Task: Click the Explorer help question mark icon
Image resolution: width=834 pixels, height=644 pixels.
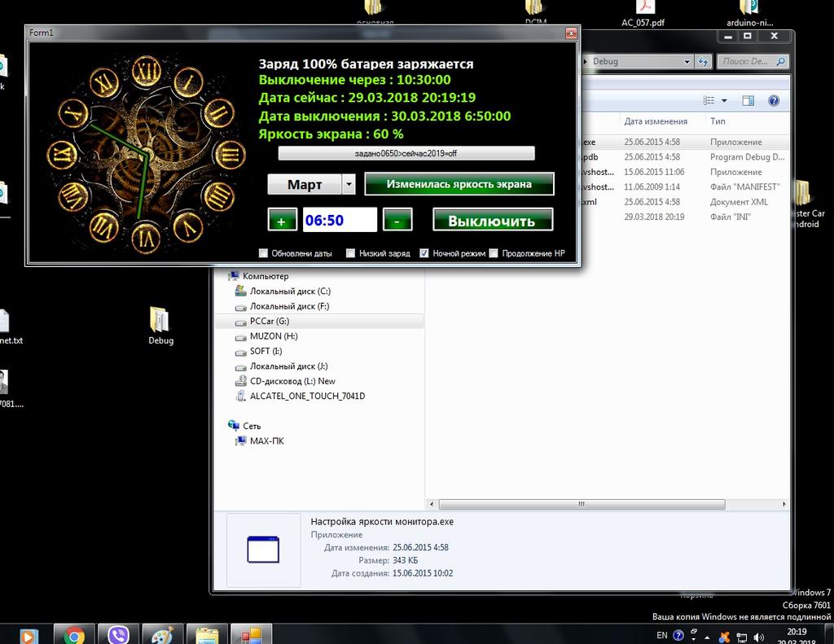Action: 774,101
